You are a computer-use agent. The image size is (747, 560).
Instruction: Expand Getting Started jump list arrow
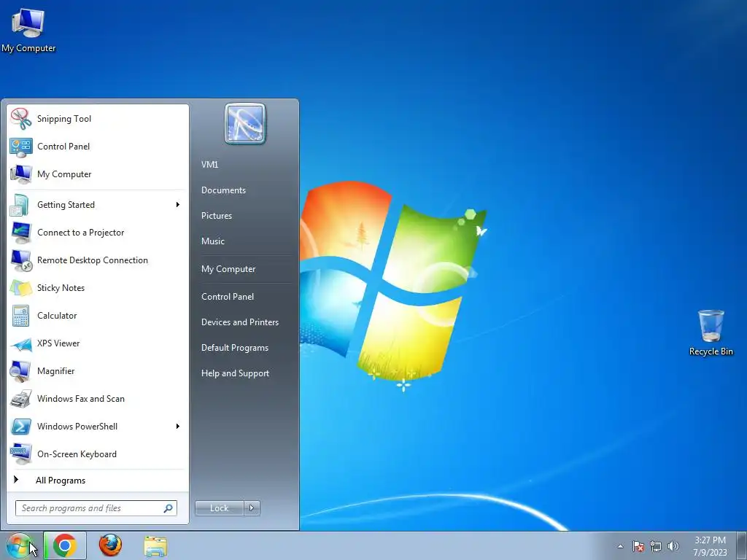[178, 205]
